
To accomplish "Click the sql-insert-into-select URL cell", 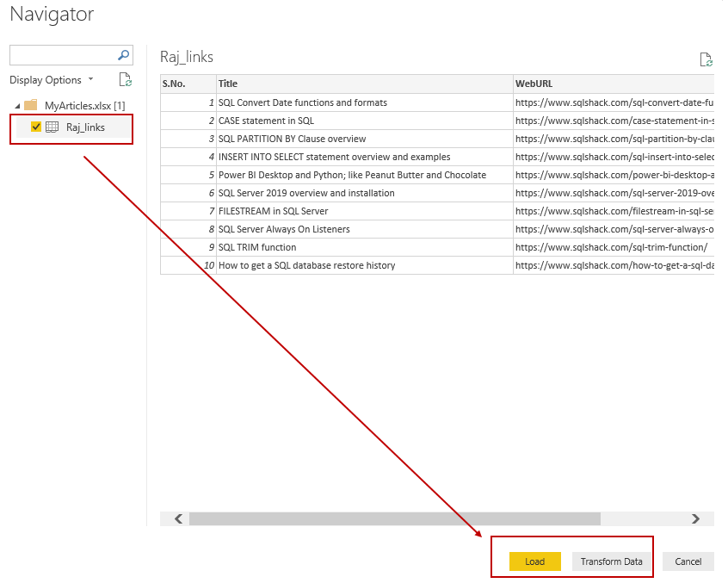I will tap(614, 157).
